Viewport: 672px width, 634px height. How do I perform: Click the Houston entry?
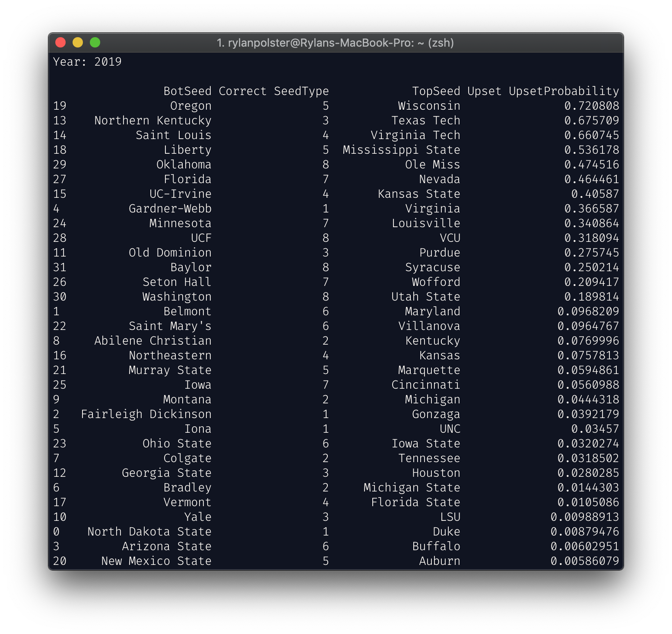pyautogui.click(x=436, y=473)
